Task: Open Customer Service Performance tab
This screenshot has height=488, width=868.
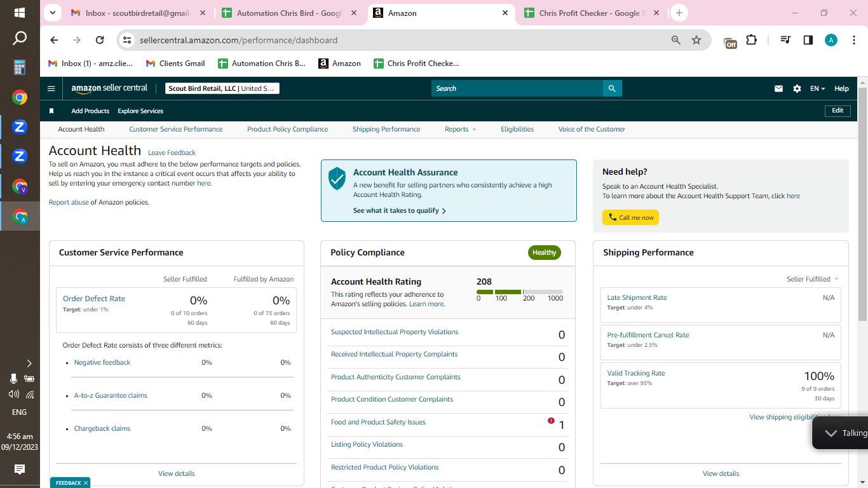Action: click(176, 129)
